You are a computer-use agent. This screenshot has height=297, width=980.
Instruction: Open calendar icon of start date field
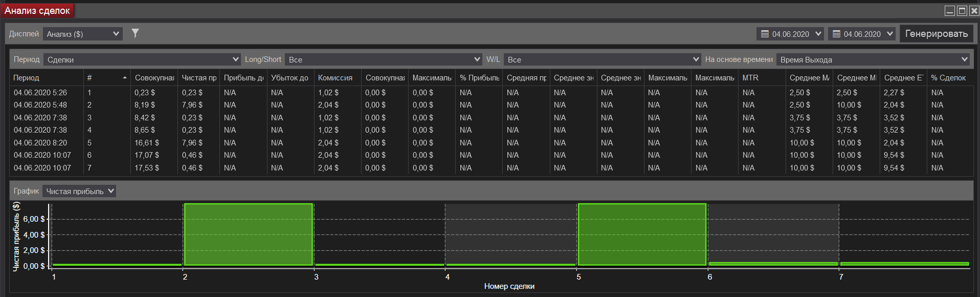(x=765, y=34)
